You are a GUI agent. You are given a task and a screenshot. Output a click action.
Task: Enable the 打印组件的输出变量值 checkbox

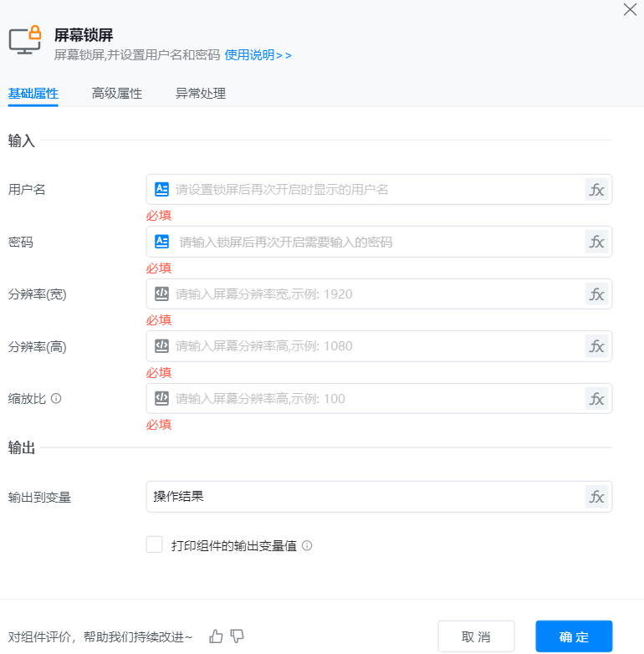pos(155,545)
